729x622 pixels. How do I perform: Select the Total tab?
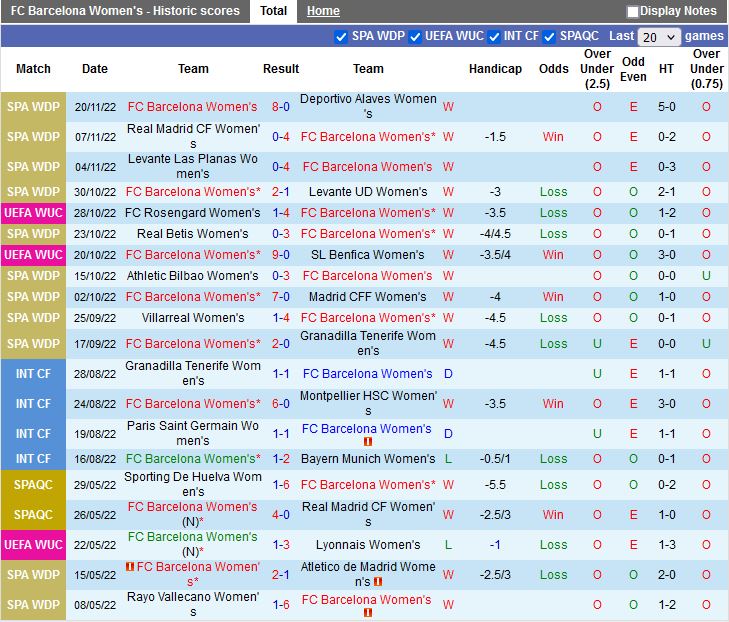273,11
